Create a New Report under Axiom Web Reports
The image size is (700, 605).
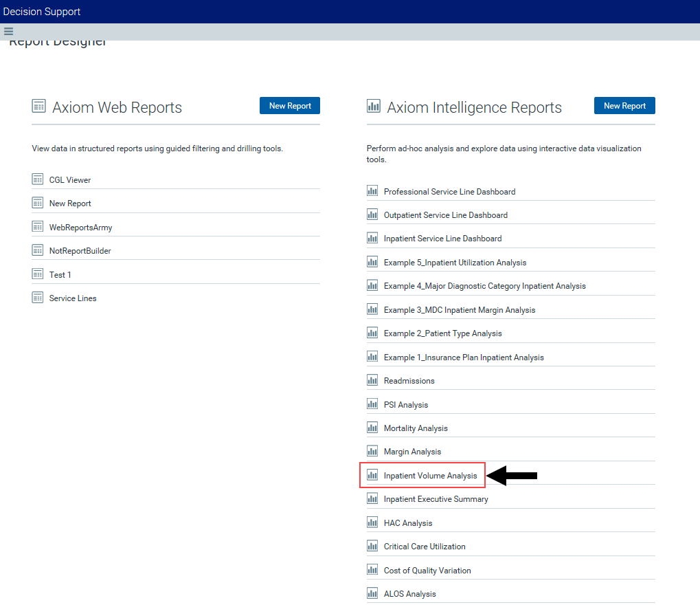[289, 106]
